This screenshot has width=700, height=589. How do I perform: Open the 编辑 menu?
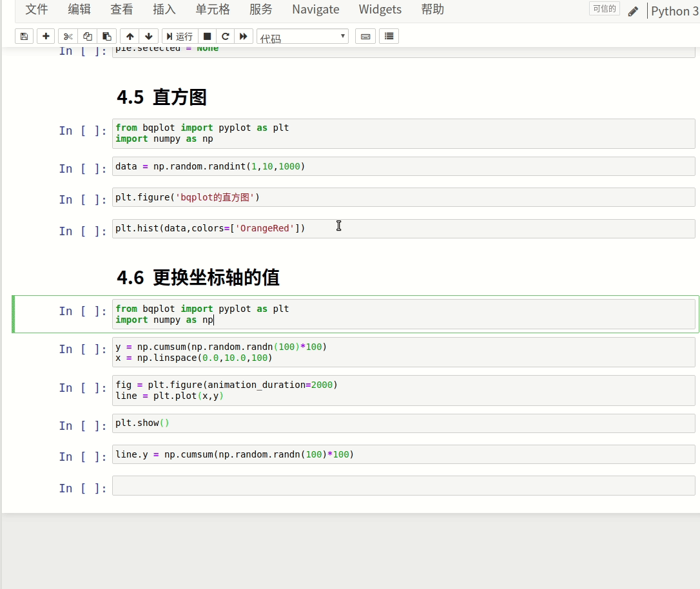[x=79, y=10]
